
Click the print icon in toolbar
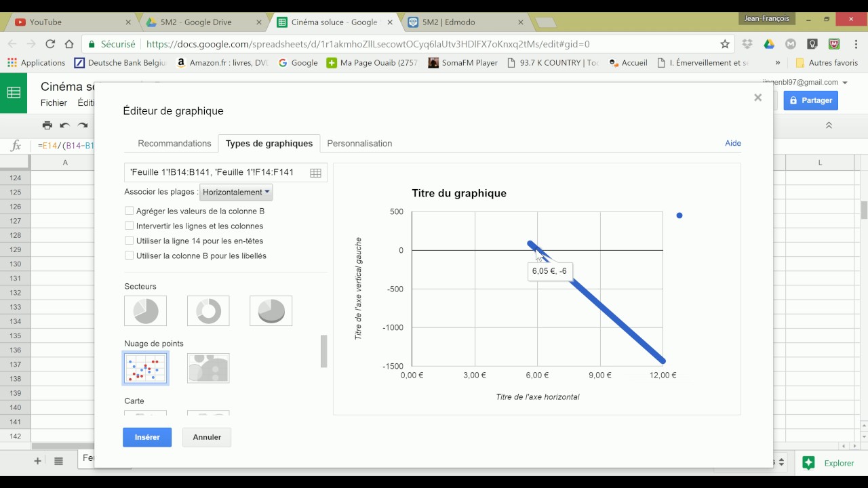[x=47, y=125]
